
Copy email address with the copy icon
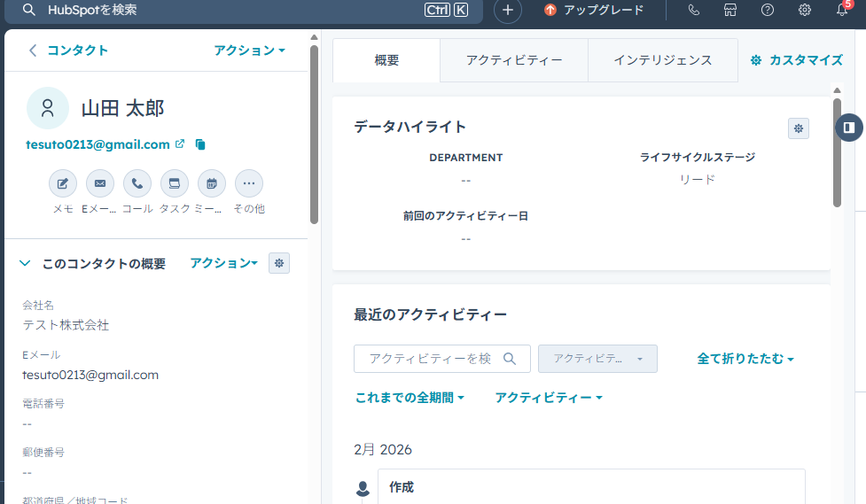point(200,144)
